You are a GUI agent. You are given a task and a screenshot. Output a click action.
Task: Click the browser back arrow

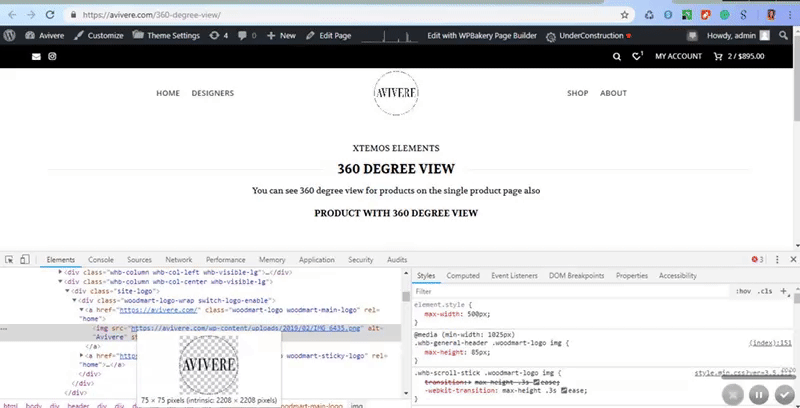tap(12, 15)
